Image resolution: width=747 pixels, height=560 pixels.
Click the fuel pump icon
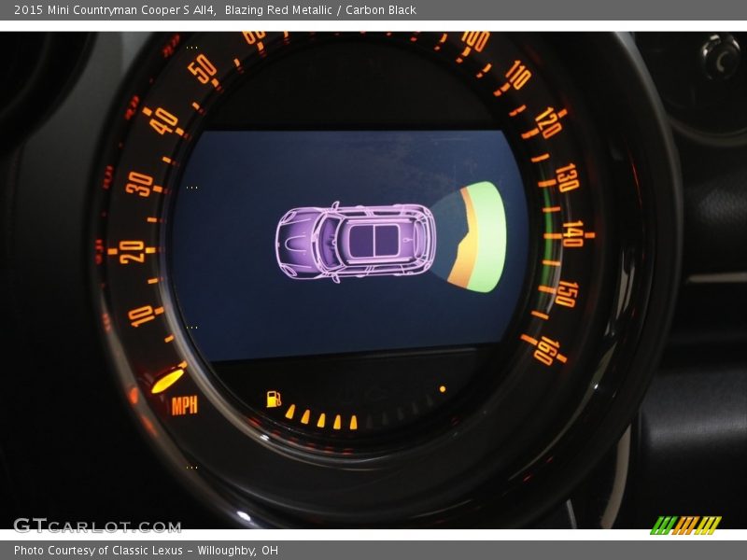click(x=274, y=399)
